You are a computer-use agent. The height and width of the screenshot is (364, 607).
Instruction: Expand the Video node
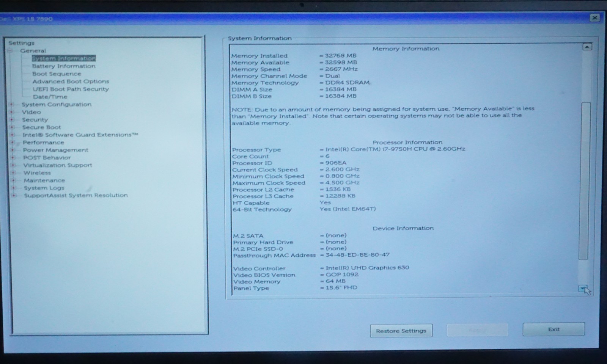click(x=11, y=112)
